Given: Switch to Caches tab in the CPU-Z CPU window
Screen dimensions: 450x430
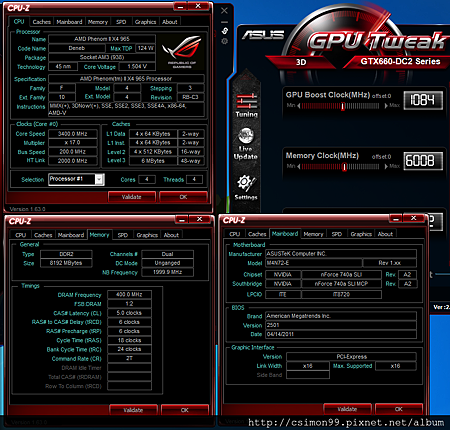Looking at the screenshot, I should tap(42, 22).
